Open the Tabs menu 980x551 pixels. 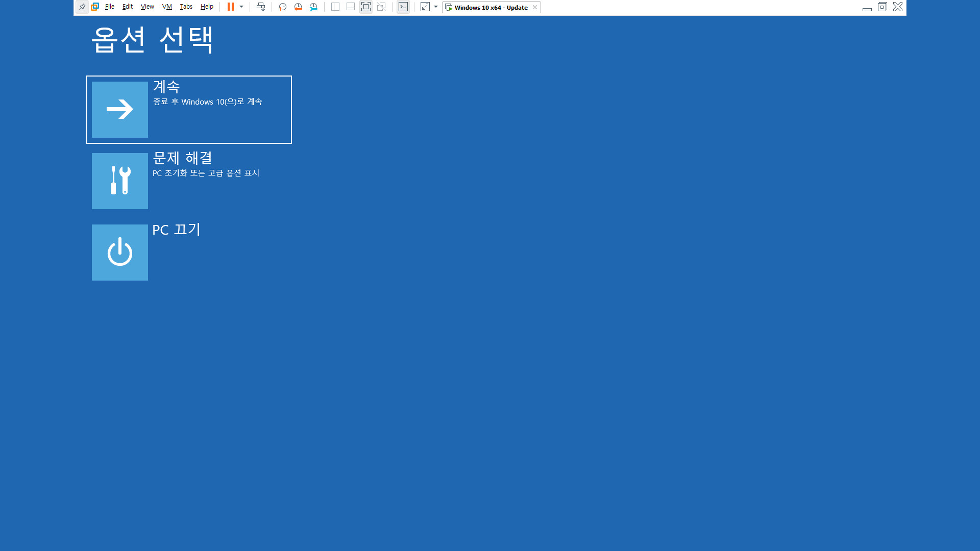186,7
